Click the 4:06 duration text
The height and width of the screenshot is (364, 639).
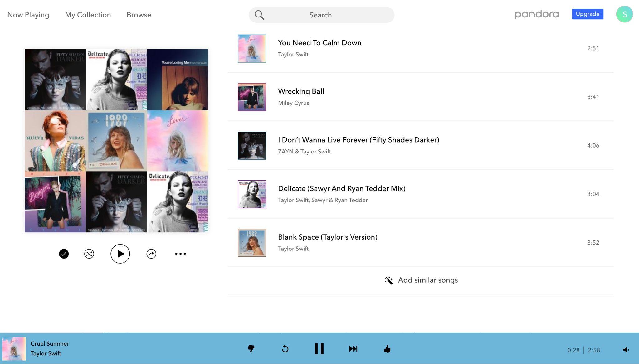click(593, 146)
